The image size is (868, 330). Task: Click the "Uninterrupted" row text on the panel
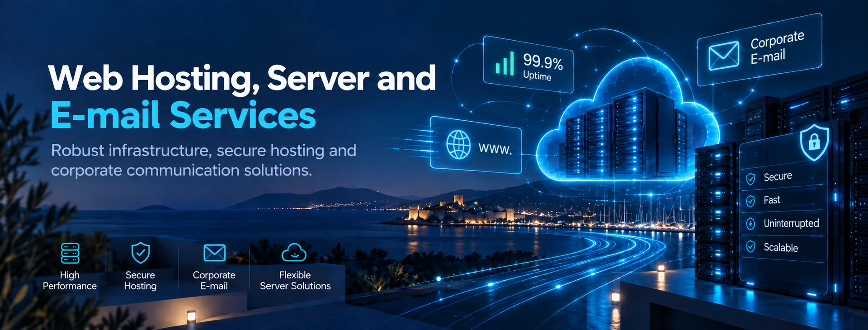coord(791,223)
